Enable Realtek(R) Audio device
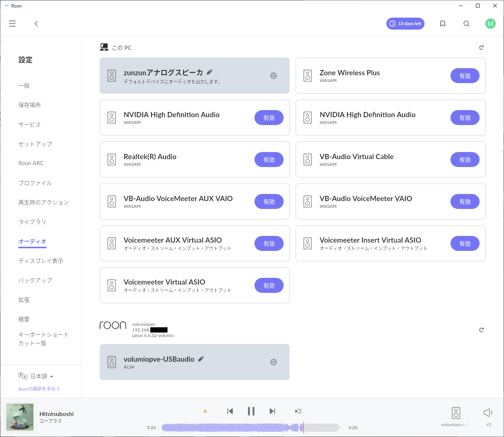Screen dimensions: 504x437 coord(269,160)
